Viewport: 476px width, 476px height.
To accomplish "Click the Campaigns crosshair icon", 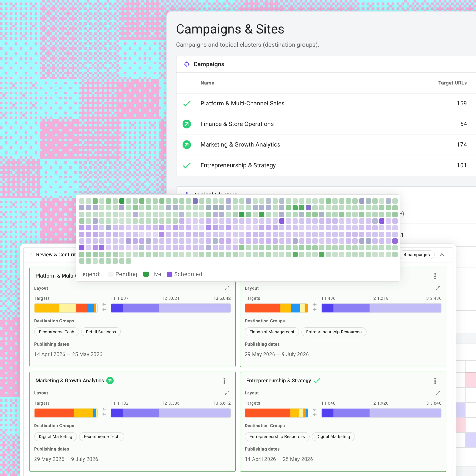I will (x=187, y=64).
